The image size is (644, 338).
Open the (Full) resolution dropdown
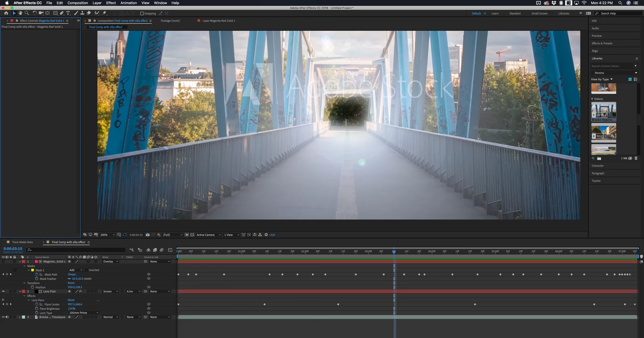[173, 235]
